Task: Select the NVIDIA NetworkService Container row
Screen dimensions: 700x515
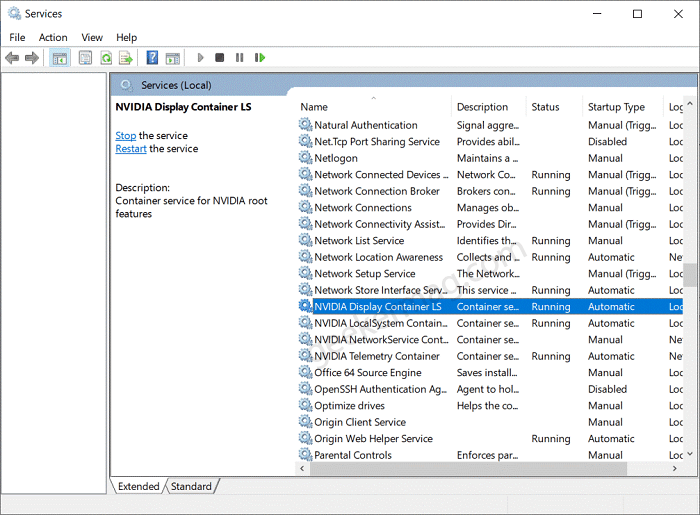Action: click(x=490, y=340)
